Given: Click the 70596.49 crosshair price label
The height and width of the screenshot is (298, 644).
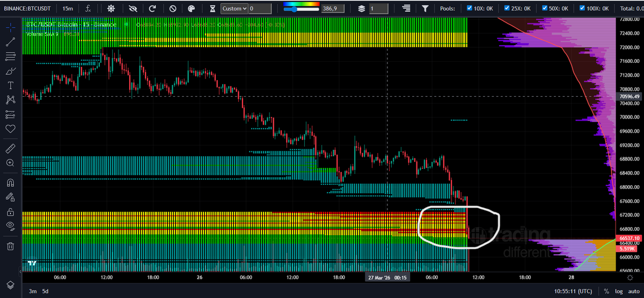Looking at the screenshot, I should click(630, 97).
